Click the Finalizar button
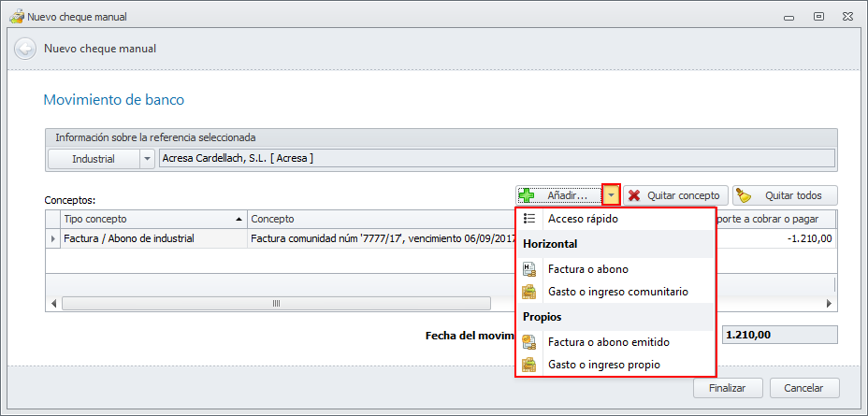The height and width of the screenshot is (416, 868). 728,388
